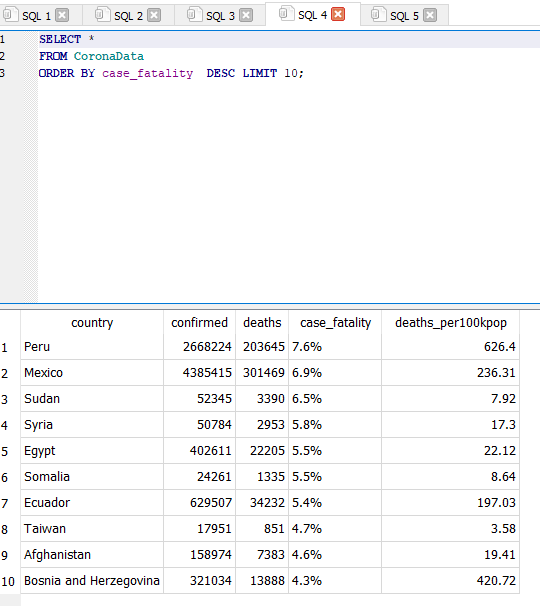This screenshot has height=606, width=540.
Task: Switch to the SQL 2 tab
Action: pyautogui.click(x=128, y=16)
